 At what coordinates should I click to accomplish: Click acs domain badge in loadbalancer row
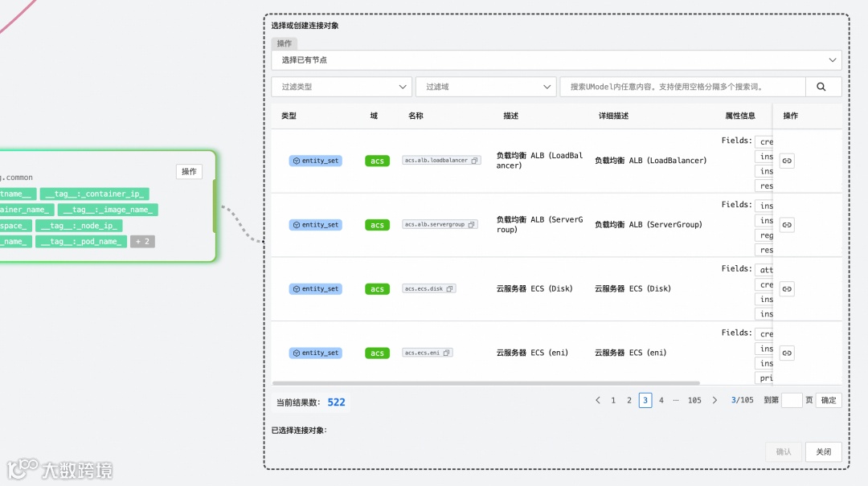(x=377, y=161)
